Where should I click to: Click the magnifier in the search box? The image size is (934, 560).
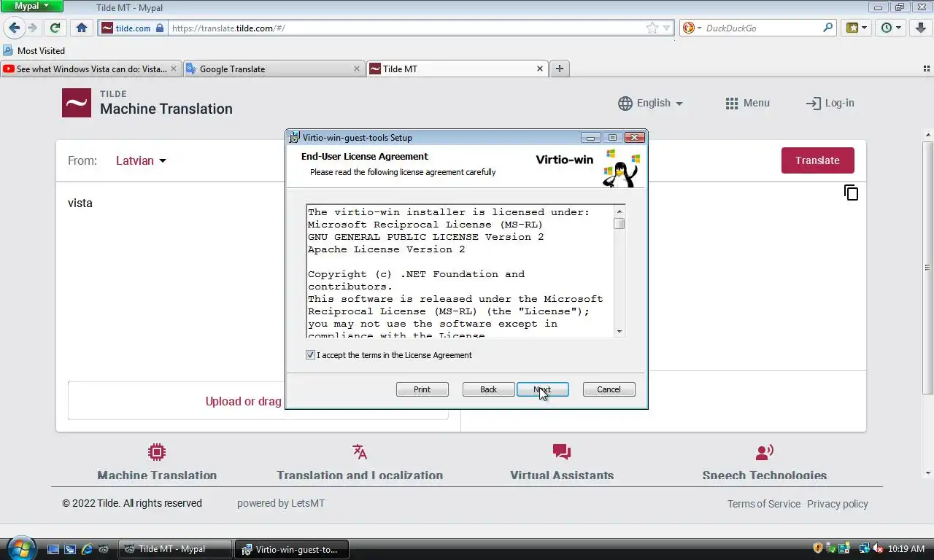click(x=827, y=28)
